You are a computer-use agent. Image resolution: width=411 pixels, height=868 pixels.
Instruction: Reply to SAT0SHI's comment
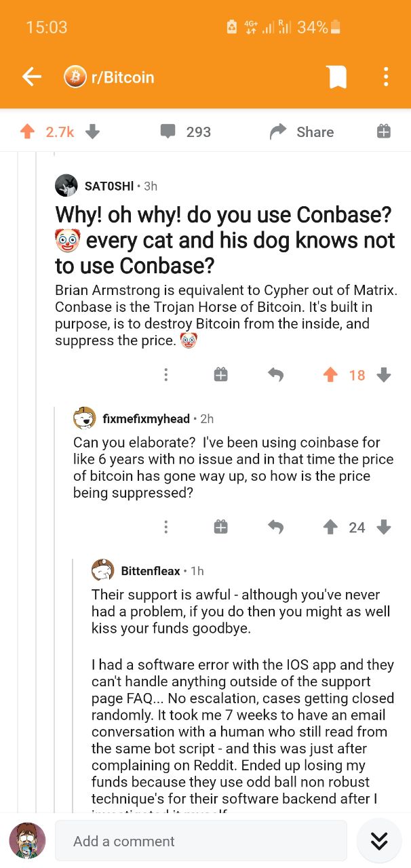(275, 374)
